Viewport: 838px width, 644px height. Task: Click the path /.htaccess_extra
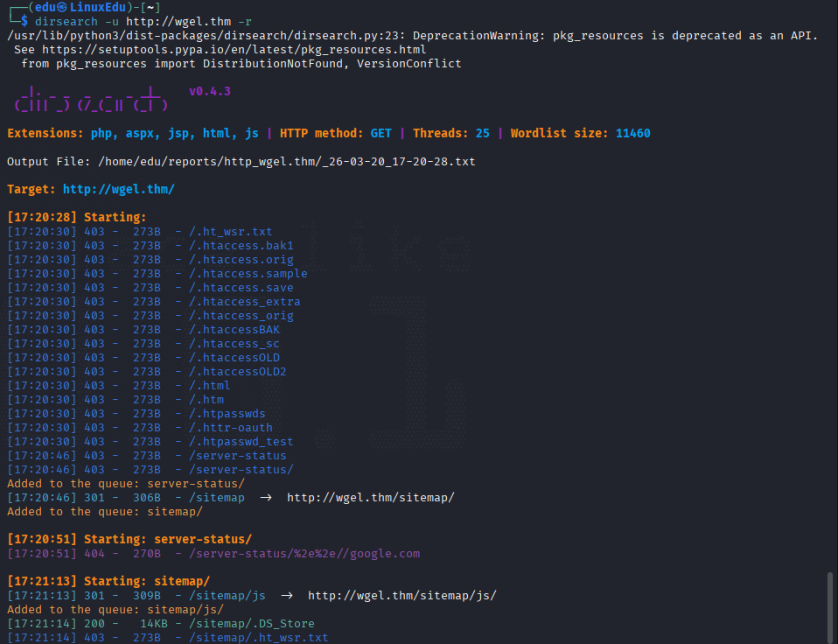(x=245, y=301)
